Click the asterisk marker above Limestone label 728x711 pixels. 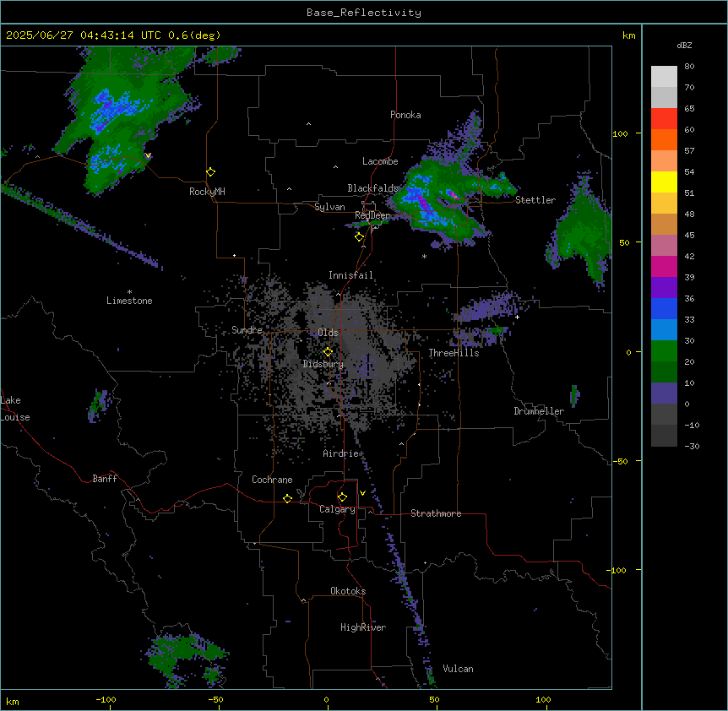tap(129, 292)
